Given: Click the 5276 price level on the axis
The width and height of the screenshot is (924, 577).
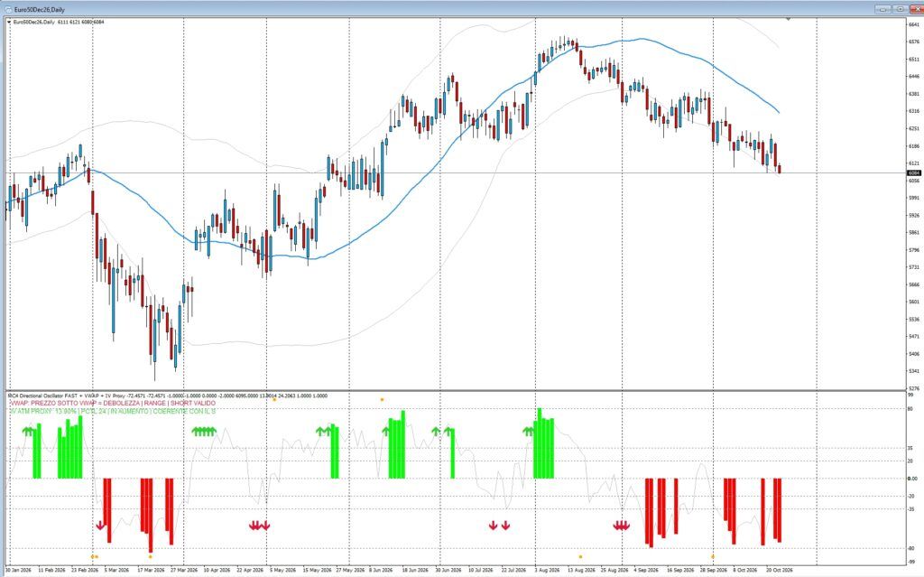Looking at the screenshot, I should [x=914, y=388].
